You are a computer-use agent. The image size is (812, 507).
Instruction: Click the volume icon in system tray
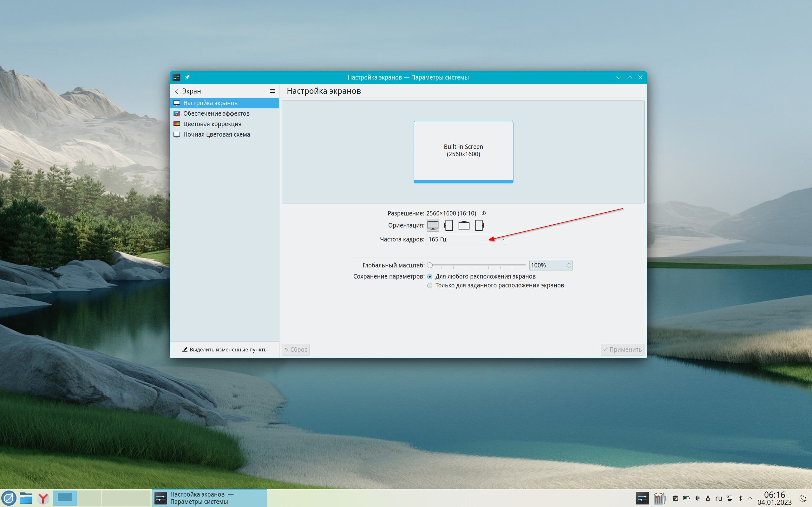(x=697, y=498)
